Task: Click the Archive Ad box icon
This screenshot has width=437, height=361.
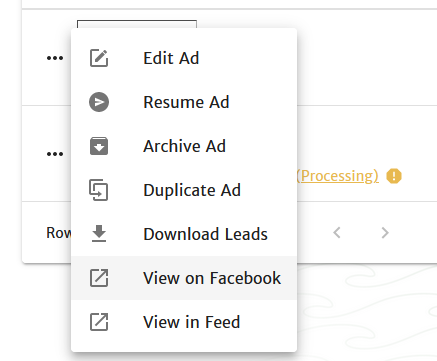Action: point(99,146)
